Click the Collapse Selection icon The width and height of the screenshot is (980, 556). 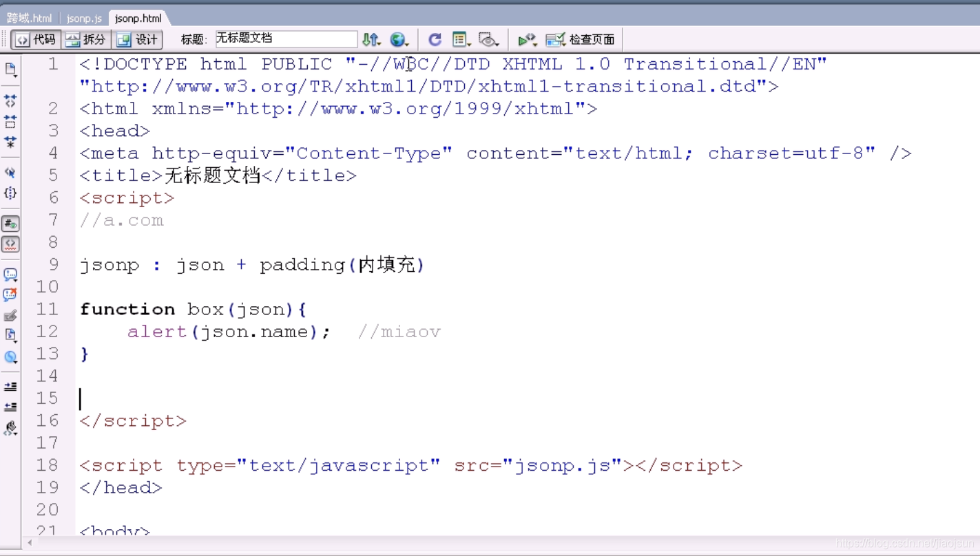[x=10, y=122]
